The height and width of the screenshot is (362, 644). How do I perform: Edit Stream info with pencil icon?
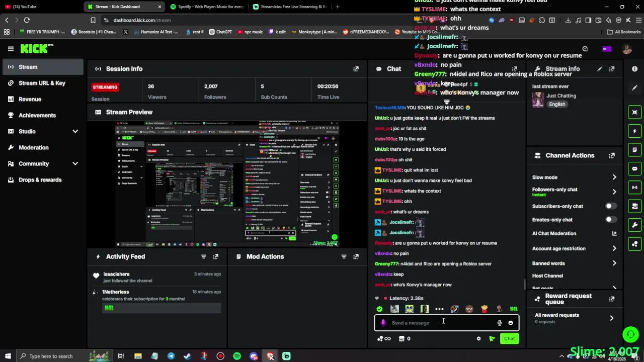[x=600, y=69]
